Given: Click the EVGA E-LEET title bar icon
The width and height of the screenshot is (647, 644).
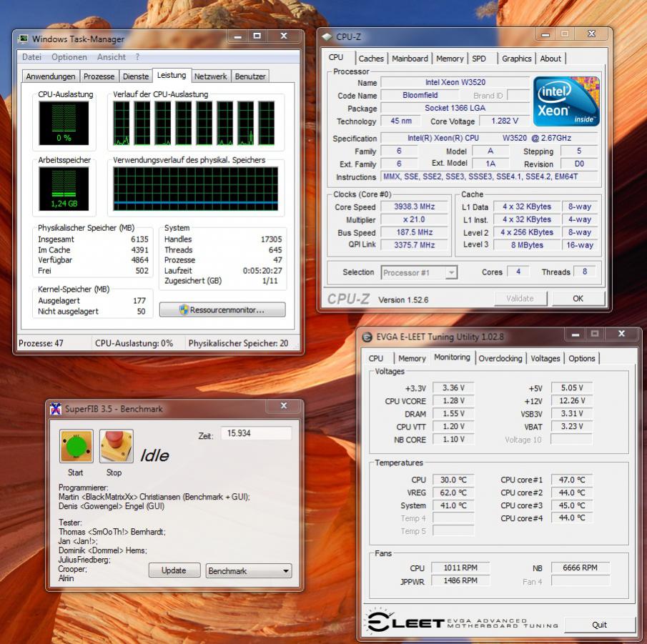Looking at the screenshot, I should (367, 337).
